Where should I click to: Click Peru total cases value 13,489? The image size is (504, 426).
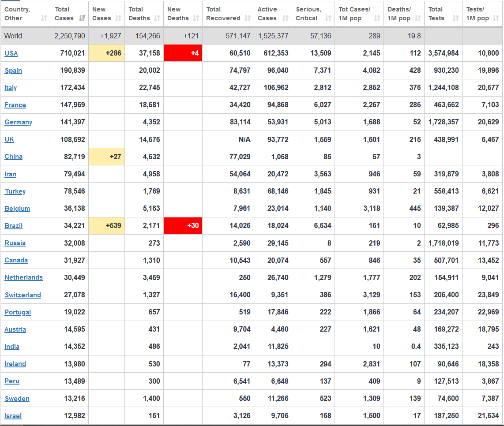(75, 381)
